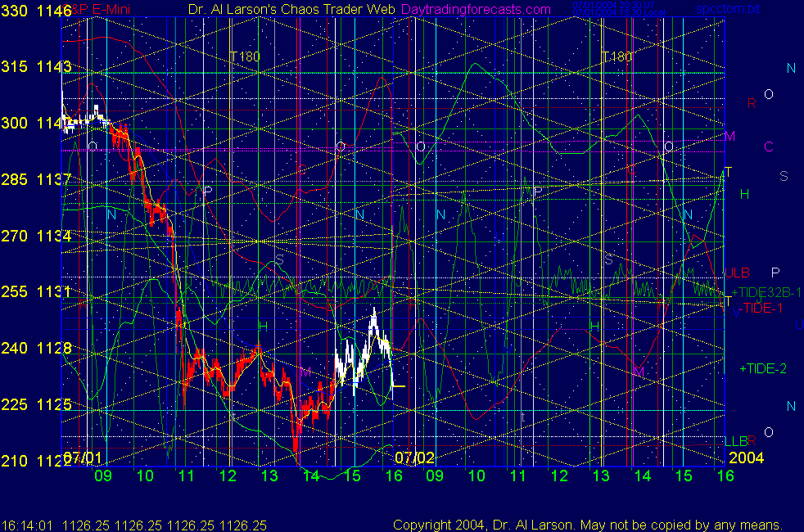Click the "210 1122" price axis label
The height and width of the screenshot is (532, 804).
(x=36, y=461)
